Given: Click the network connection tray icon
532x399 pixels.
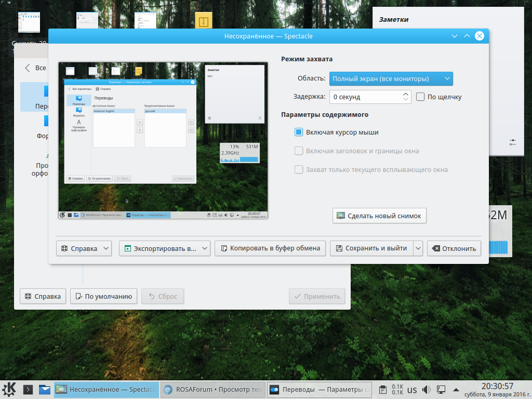Looking at the screenshot, I should pos(441,390).
